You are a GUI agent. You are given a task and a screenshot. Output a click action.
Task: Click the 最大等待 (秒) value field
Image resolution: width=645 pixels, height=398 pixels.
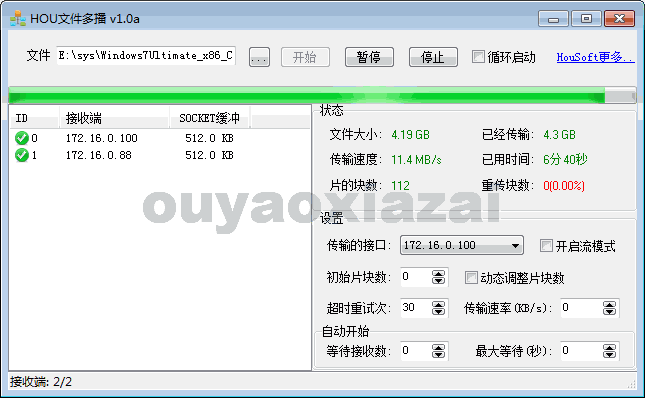coord(581,351)
